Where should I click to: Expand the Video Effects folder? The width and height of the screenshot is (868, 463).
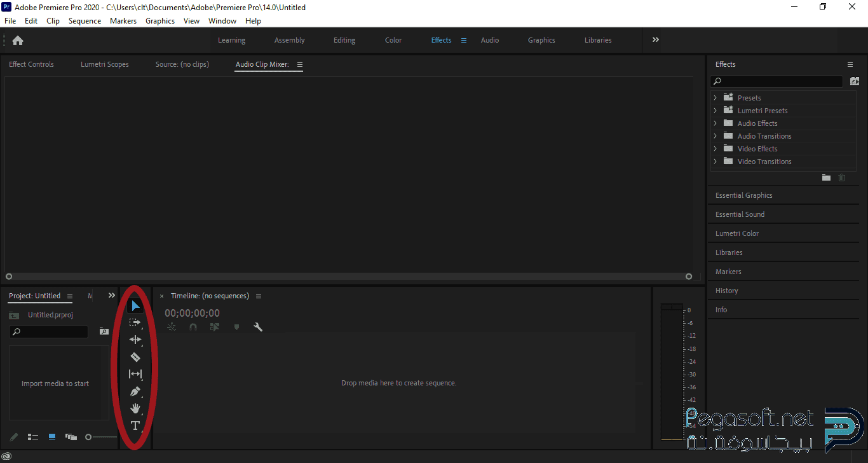pos(715,149)
